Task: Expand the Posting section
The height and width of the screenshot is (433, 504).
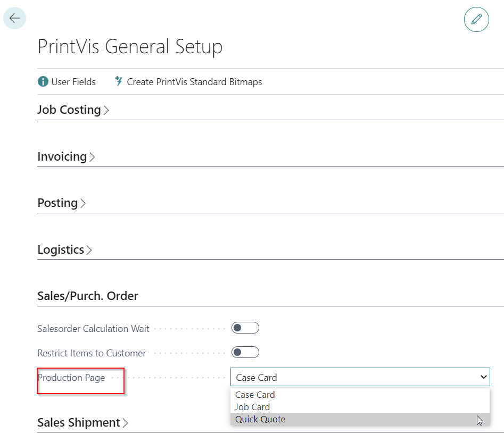Action: (x=62, y=203)
